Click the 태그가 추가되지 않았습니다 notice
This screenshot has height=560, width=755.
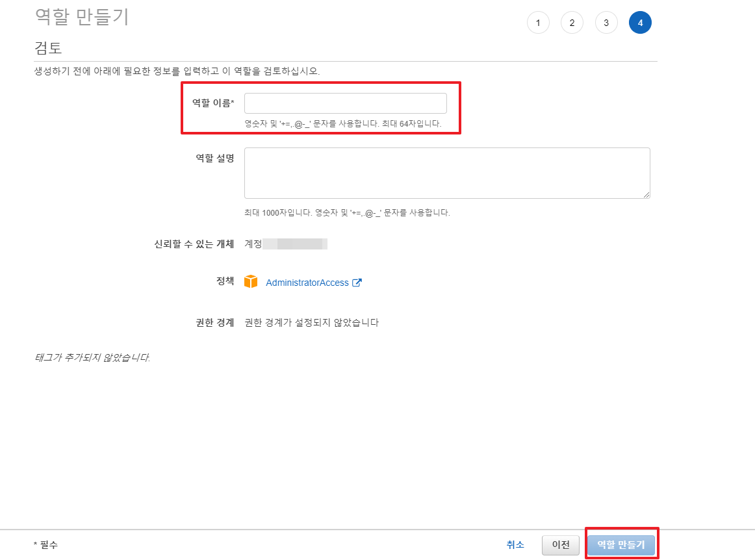coord(92,357)
